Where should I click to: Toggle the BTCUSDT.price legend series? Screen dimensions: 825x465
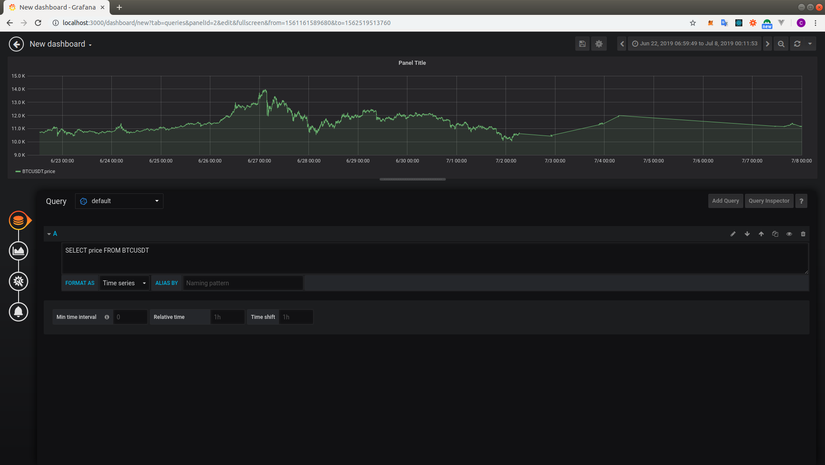[x=36, y=171]
